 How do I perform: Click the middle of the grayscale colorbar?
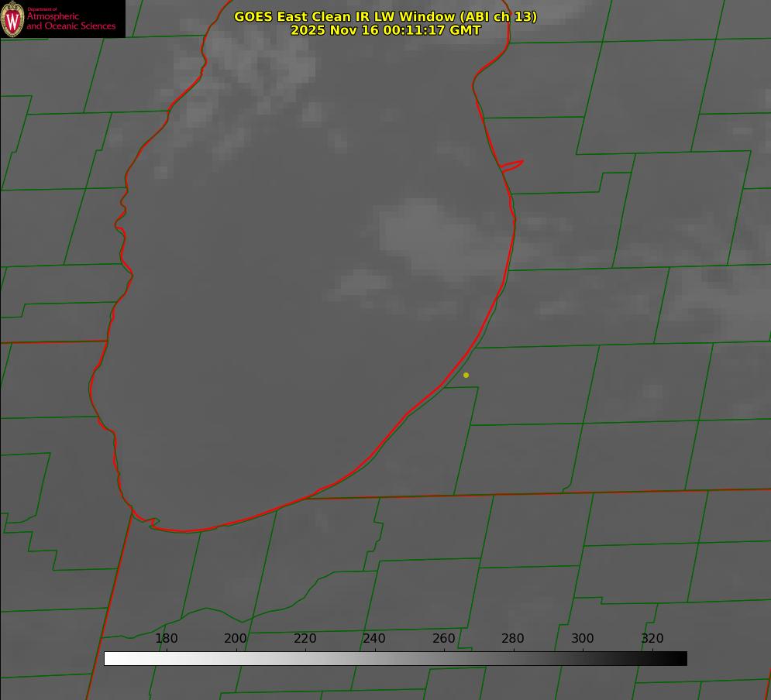pyautogui.click(x=395, y=659)
